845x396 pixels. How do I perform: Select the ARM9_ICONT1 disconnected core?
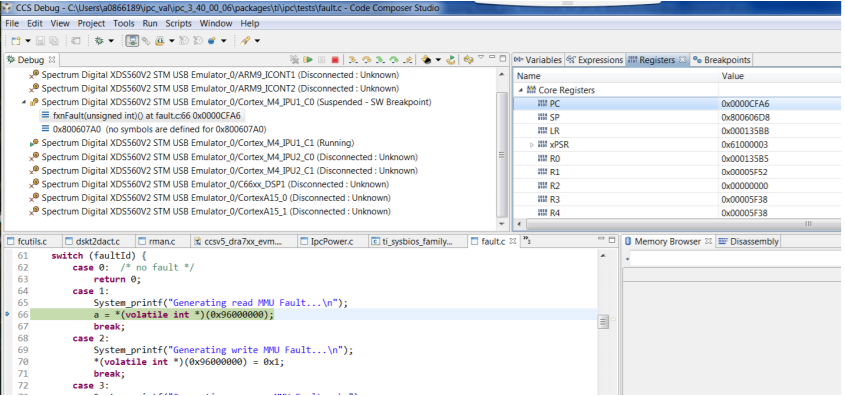click(214, 74)
